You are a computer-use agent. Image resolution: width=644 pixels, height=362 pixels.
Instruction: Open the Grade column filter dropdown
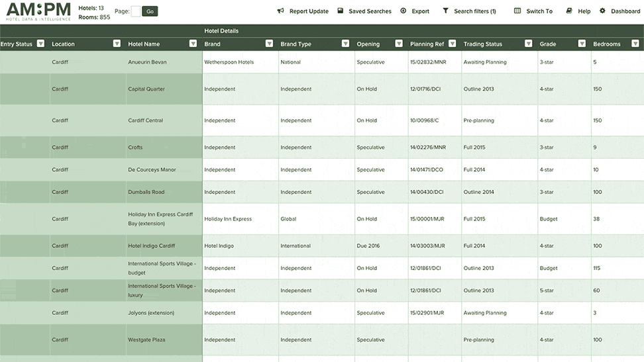582,44
